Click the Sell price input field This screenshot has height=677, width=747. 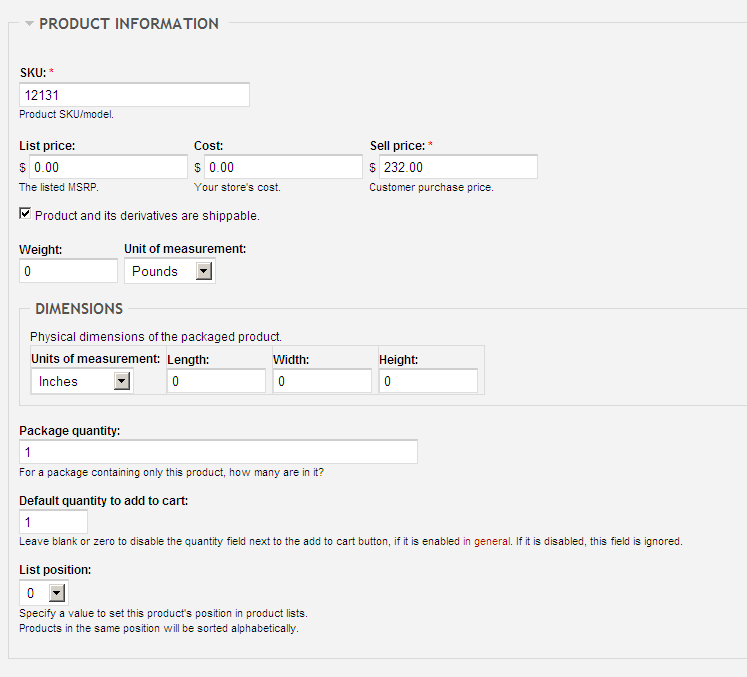[458, 167]
